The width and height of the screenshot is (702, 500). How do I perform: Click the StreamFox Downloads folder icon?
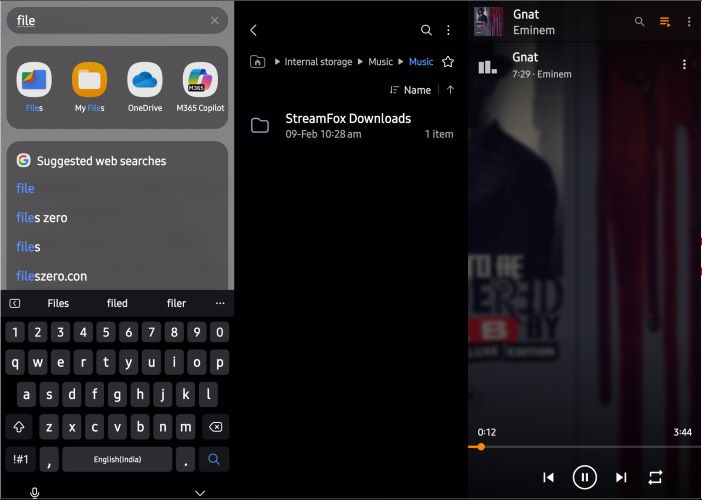(260, 126)
